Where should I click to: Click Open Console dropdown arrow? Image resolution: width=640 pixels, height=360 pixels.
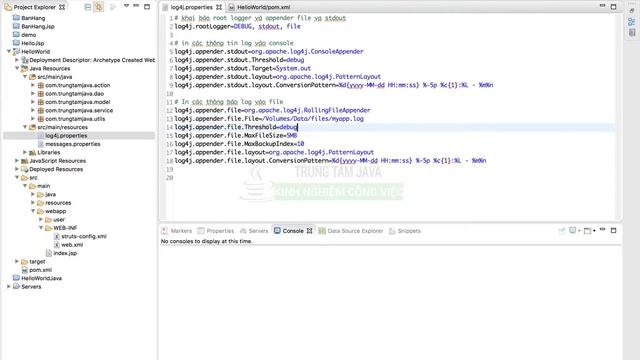(594, 231)
